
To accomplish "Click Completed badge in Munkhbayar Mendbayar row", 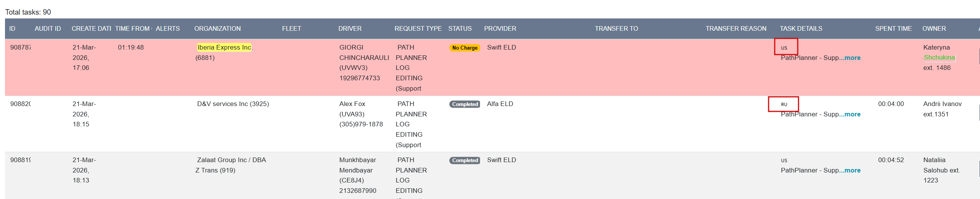I will pyautogui.click(x=465, y=160).
